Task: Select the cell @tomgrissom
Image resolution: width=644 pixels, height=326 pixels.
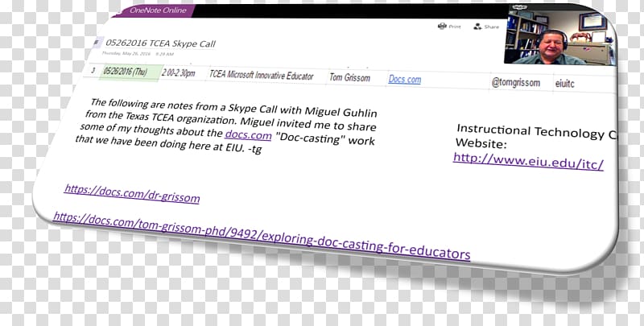Action: coord(515,83)
